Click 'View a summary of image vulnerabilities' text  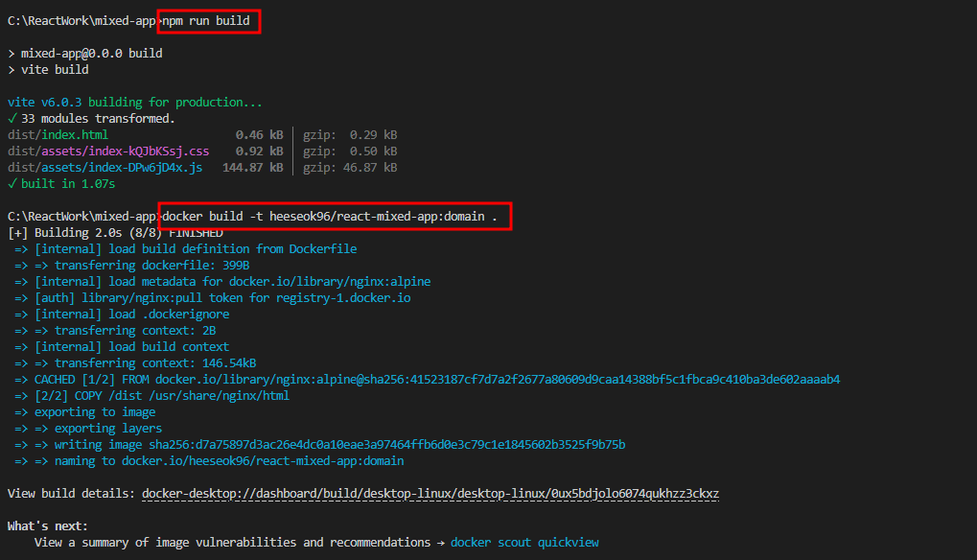click(232, 542)
